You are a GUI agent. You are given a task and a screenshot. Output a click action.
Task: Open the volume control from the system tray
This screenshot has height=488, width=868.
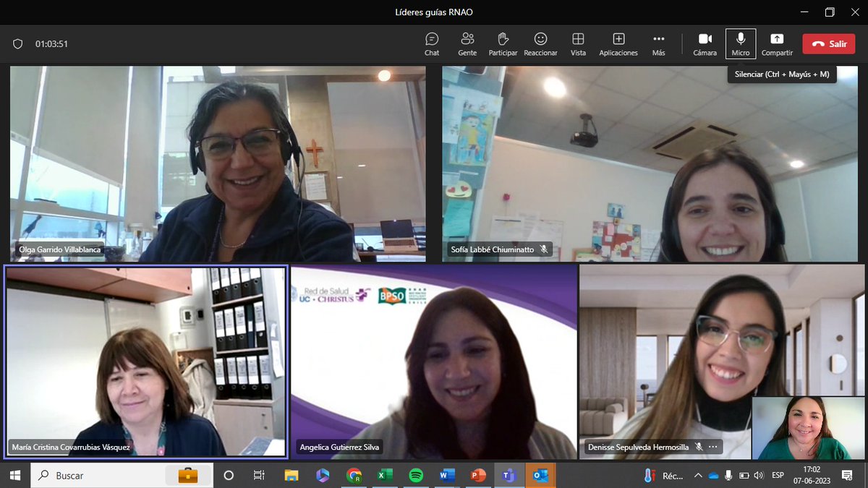pos(759,476)
